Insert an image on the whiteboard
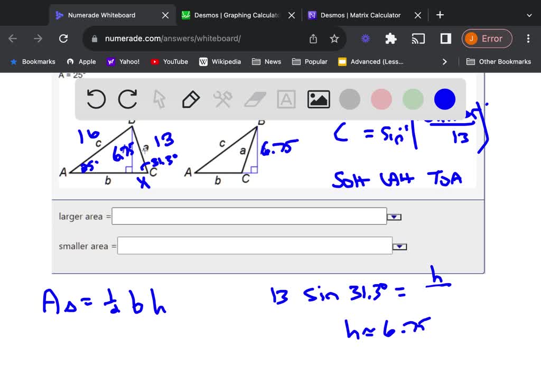This screenshot has width=541, height=392. pyautogui.click(x=318, y=99)
